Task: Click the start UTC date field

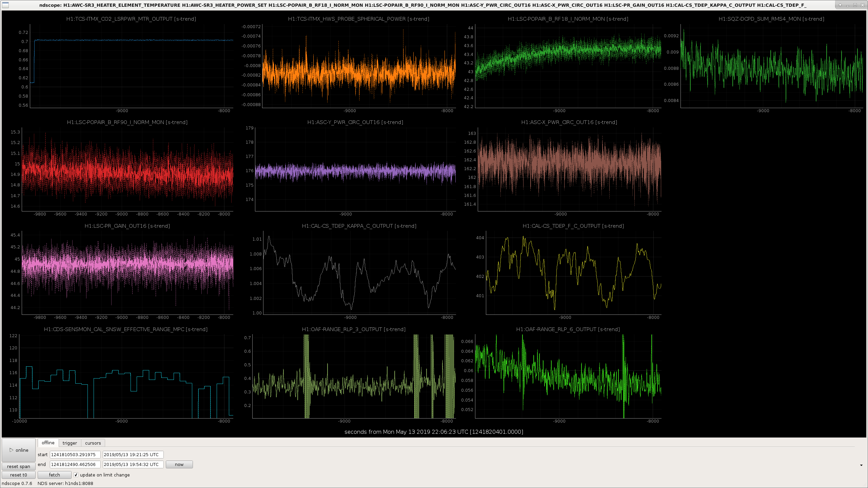Action: (x=133, y=454)
